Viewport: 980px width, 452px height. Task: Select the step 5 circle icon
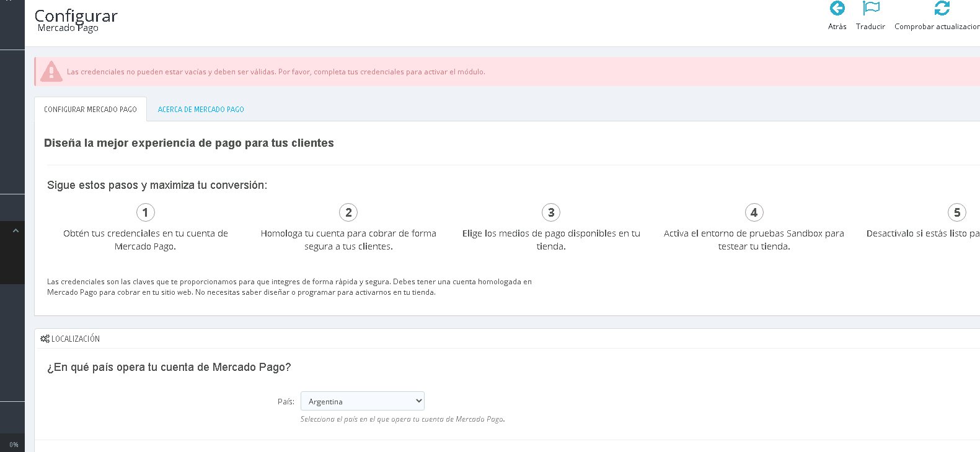pyautogui.click(x=957, y=212)
